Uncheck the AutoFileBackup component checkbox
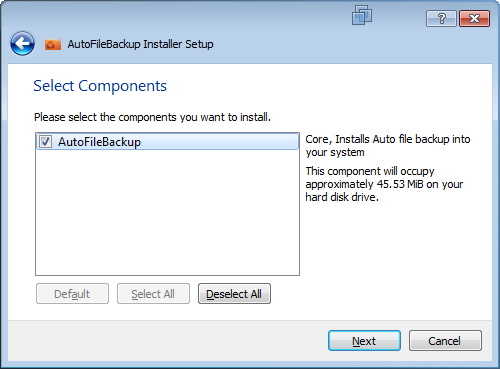The height and width of the screenshot is (369, 500). [x=45, y=141]
